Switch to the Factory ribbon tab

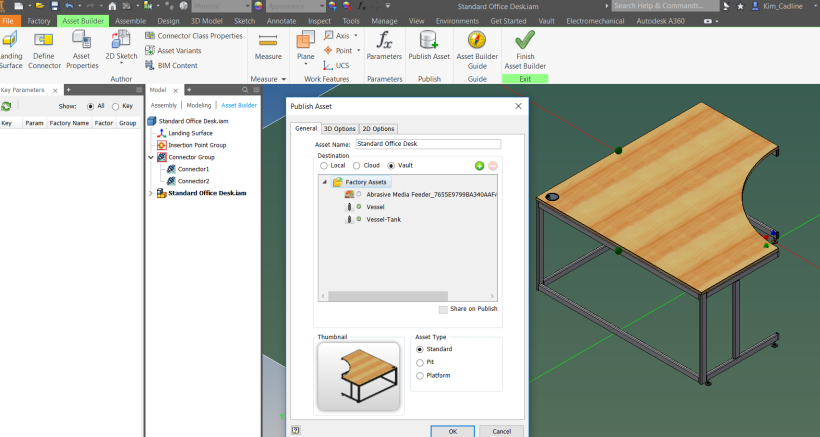pos(39,21)
